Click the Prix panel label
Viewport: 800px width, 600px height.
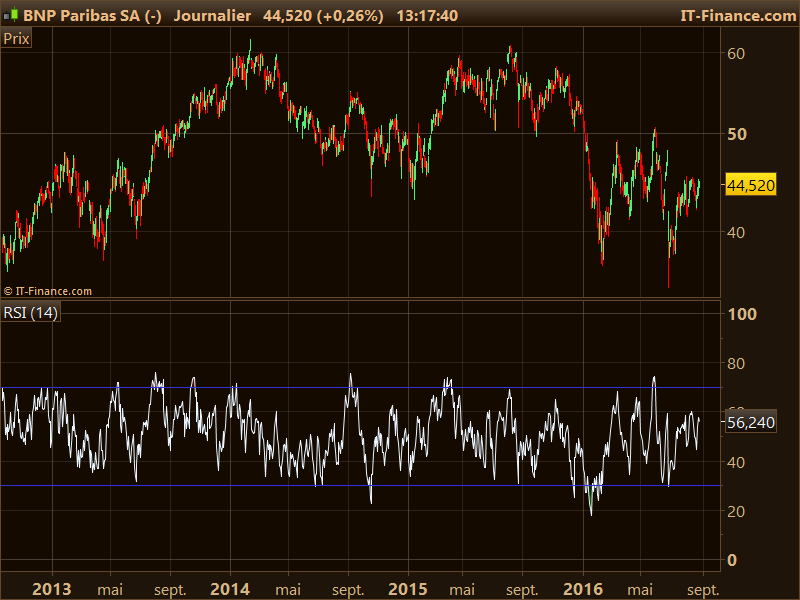[16, 38]
